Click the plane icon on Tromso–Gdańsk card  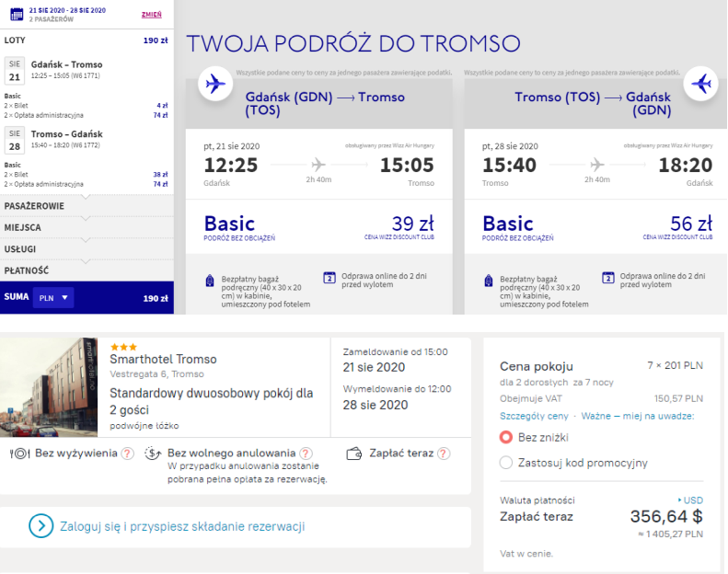tap(700, 84)
